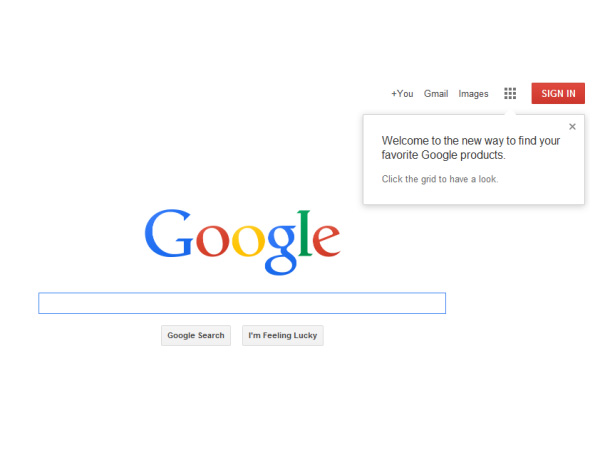Go to Gmail from the top bar
This screenshot has width=600, height=450.
point(436,94)
